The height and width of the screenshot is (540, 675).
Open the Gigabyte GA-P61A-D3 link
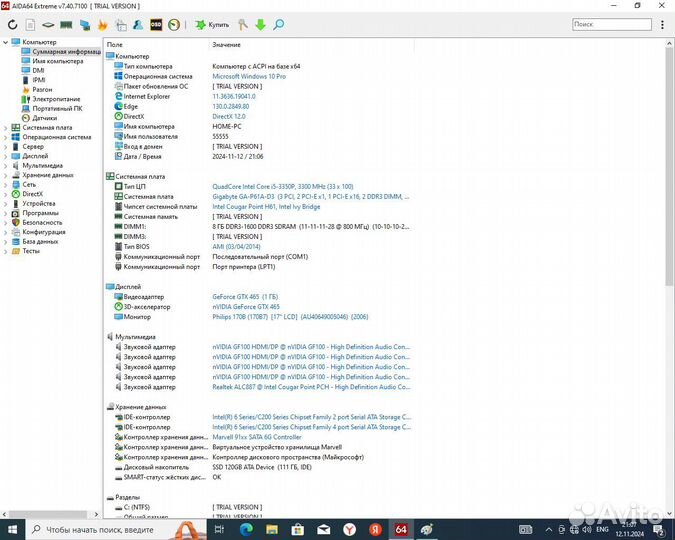pyautogui.click(x=310, y=196)
